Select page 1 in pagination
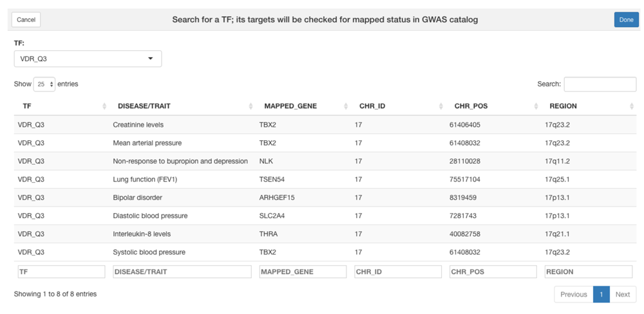This screenshot has height=314, width=644. 601,294
